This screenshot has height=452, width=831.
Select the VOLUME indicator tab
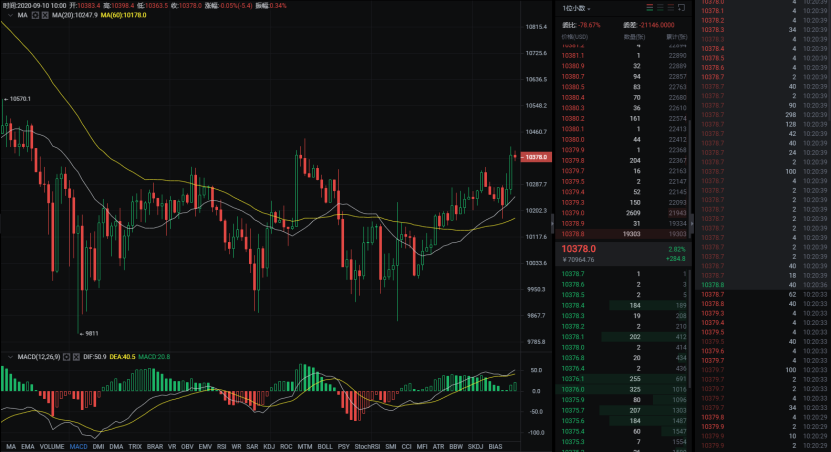pyautogui.click(x=52, y=447)
